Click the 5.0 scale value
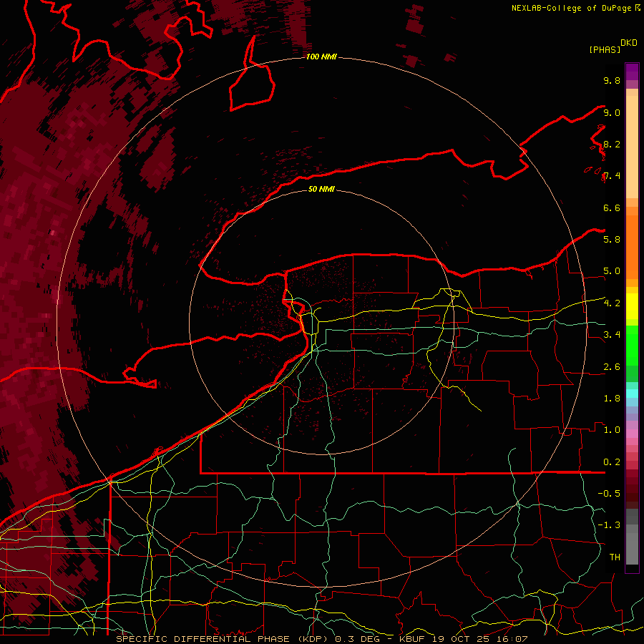The image size is (644, 644). 612,271
